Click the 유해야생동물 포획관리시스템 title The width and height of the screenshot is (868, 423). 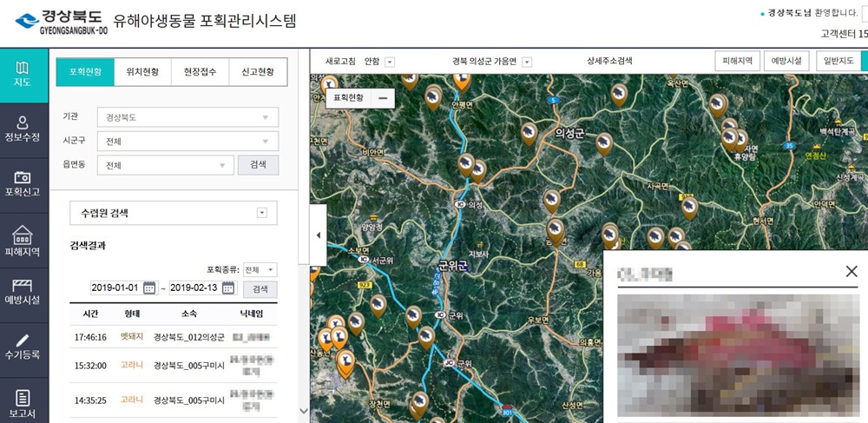(x=205, y=21)
